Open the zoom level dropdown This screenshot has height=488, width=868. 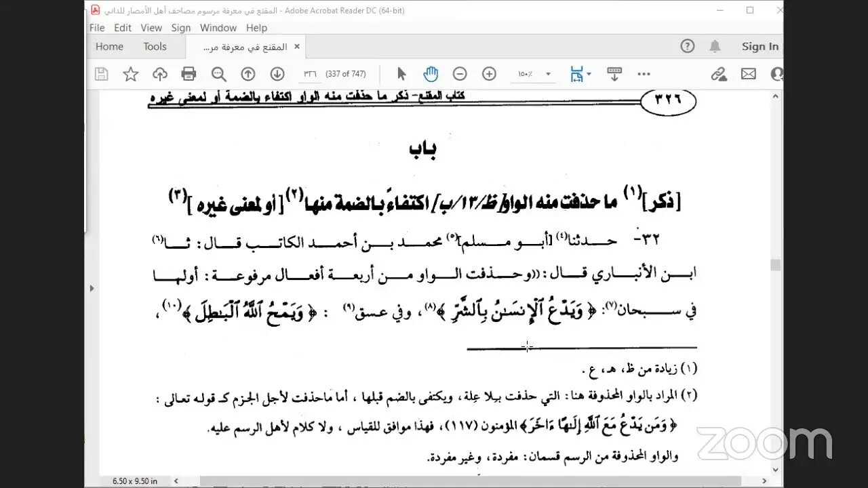[548, 75]
